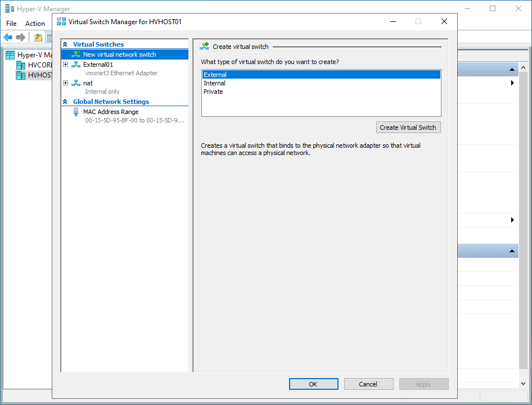The height and width of the screenshot is (405, 532).
Task: Select External switch type in list
Action: (321, 75)
